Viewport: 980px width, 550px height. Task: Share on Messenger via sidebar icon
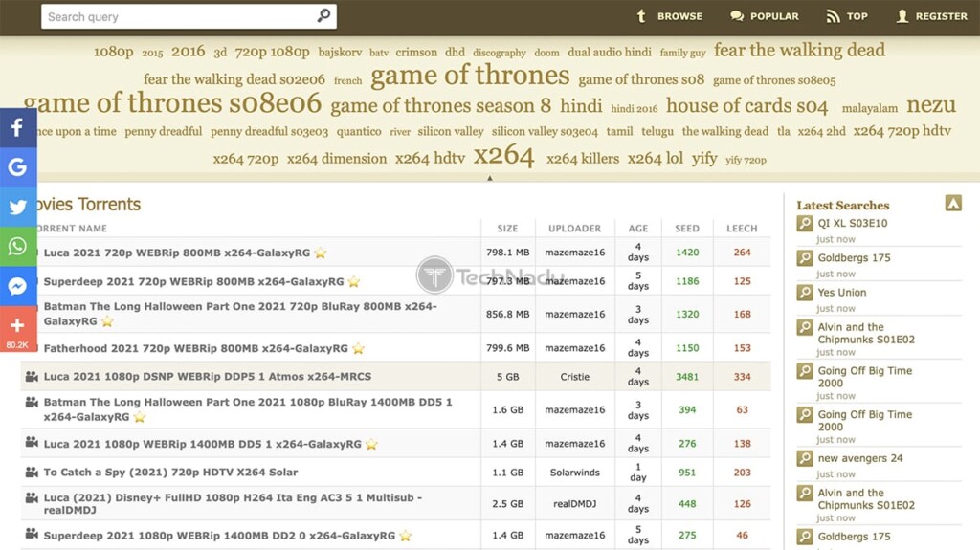(17, 286)
